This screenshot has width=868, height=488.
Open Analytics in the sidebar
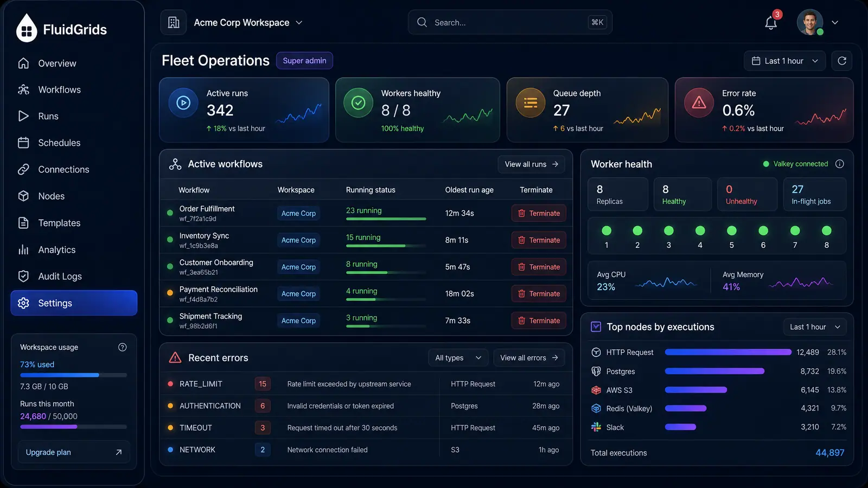coord(74,250)
